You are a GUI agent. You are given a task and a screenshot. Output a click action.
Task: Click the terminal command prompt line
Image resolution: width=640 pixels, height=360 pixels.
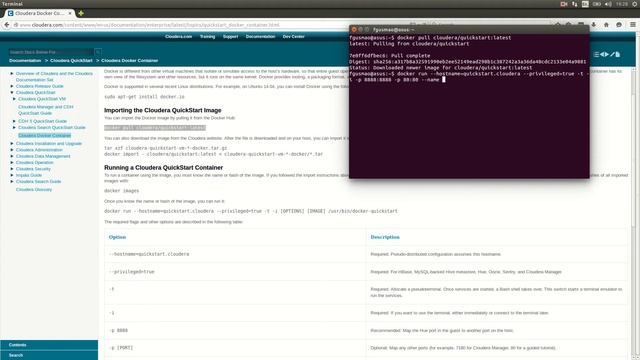[469, 77]
